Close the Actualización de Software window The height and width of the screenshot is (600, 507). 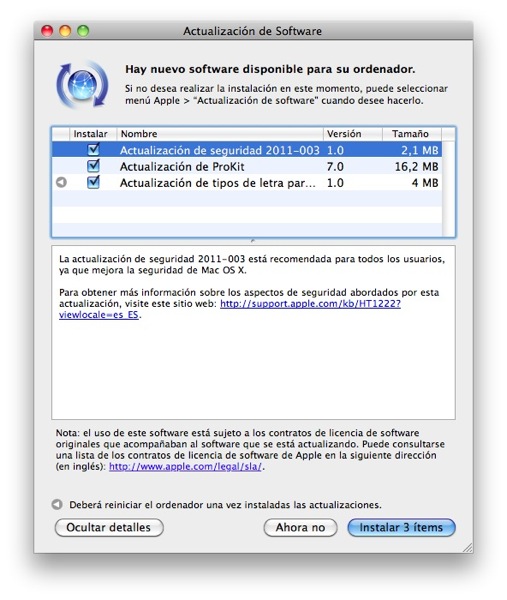point(47,31)
